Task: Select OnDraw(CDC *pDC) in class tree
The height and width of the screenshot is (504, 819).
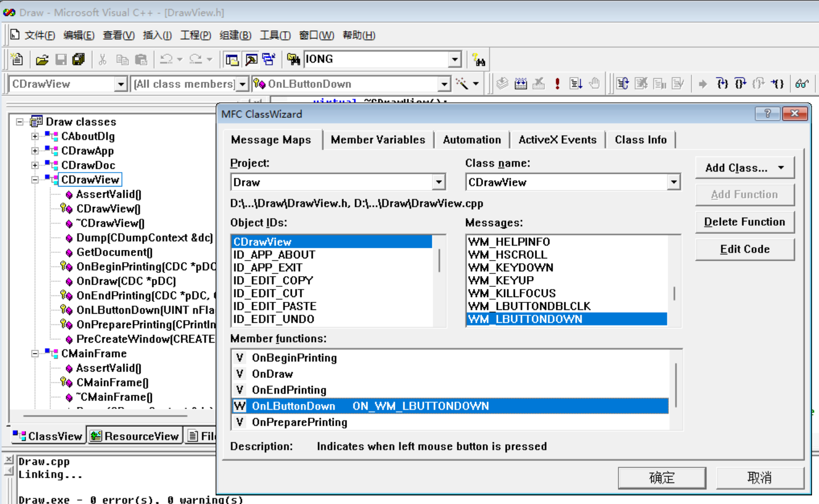Action: point(126,281)
